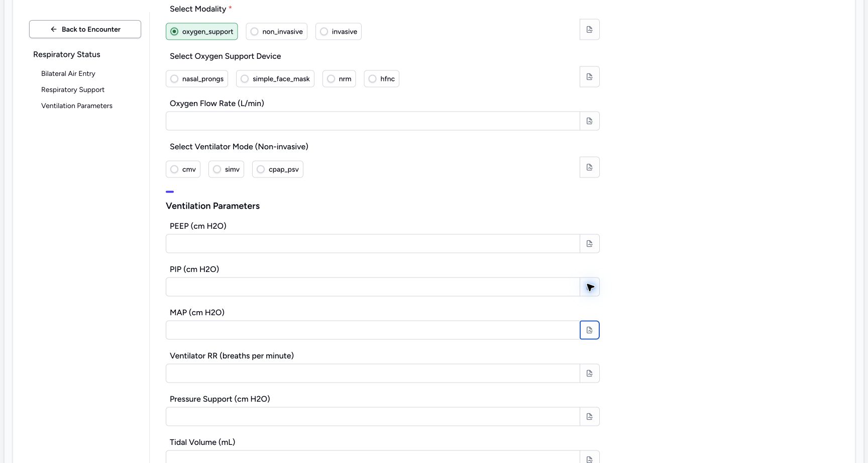Select the non_invasive modality

(x=277, y=32)
